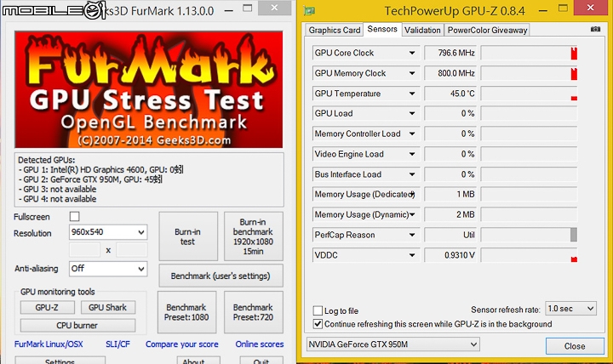The height and width of the screenshot is (364, 613).
Task: Open the SLI/CF link
Action: click(x=117, y=344)
